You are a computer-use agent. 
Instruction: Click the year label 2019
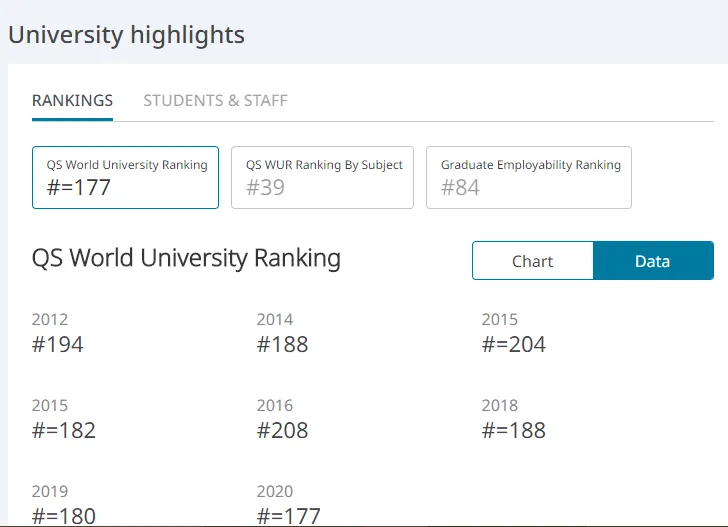[x=50, y=491]
